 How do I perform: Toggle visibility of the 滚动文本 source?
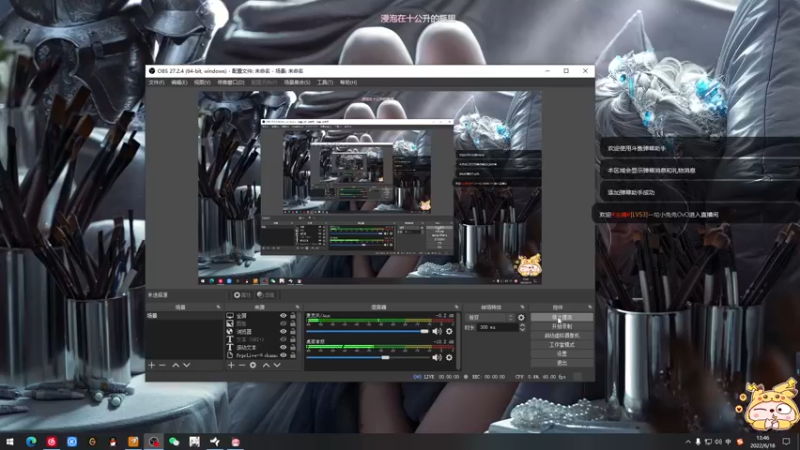pos(283,347)
